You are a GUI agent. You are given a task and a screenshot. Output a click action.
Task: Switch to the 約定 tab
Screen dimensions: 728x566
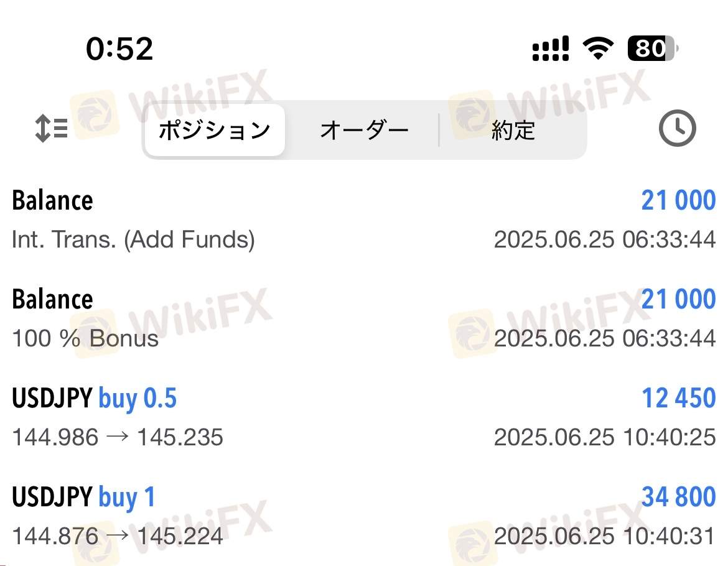(513, 130)
